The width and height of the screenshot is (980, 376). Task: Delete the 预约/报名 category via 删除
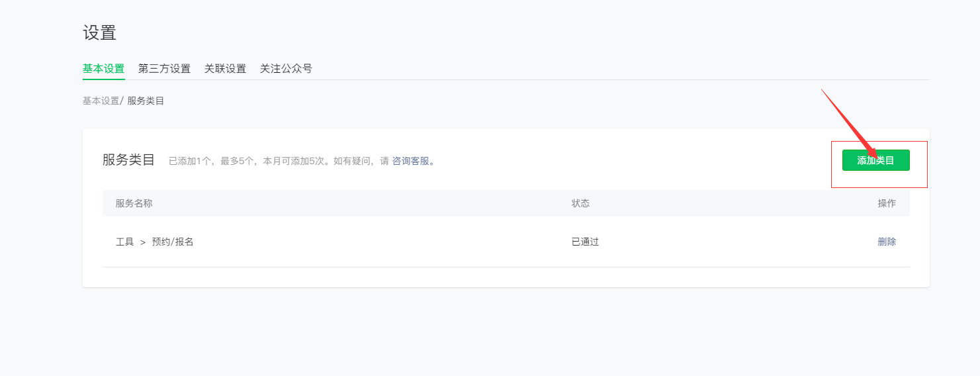(887, 242)
